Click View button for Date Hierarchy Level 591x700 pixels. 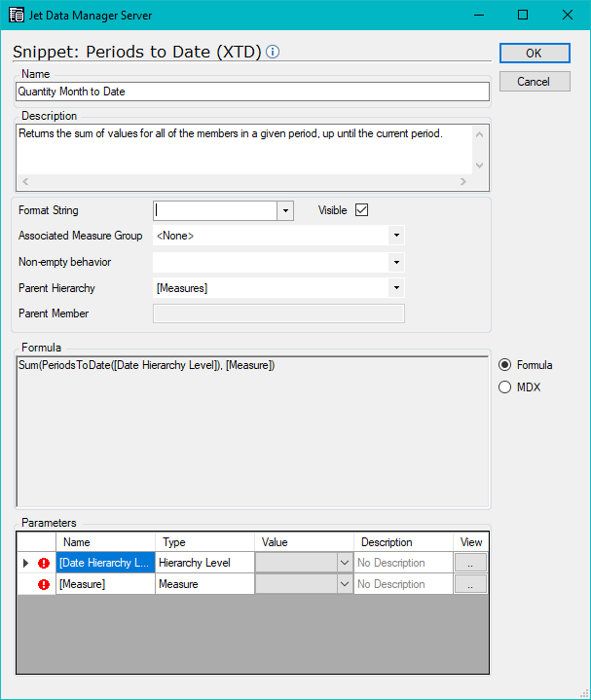pyautogui.click(x=470, y=563)
